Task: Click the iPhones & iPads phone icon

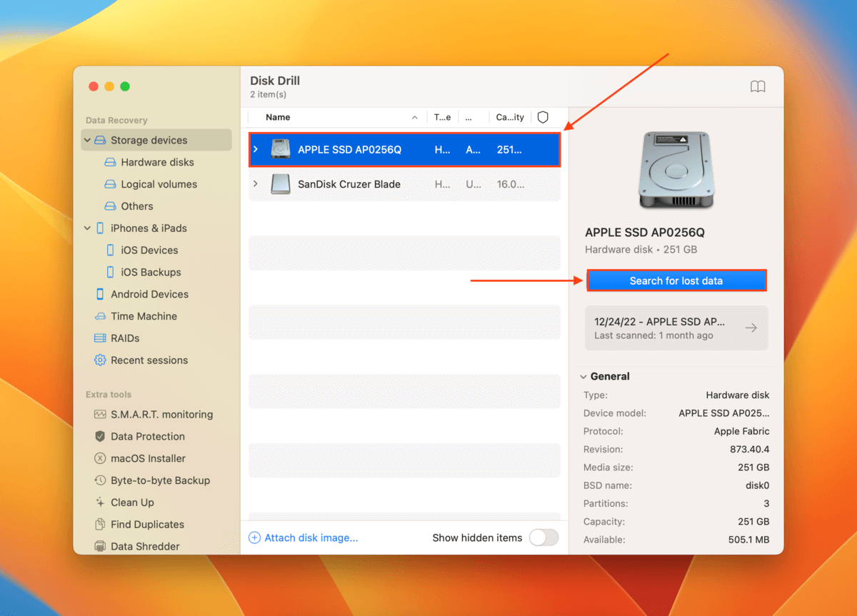Action: tap(100, 228)
